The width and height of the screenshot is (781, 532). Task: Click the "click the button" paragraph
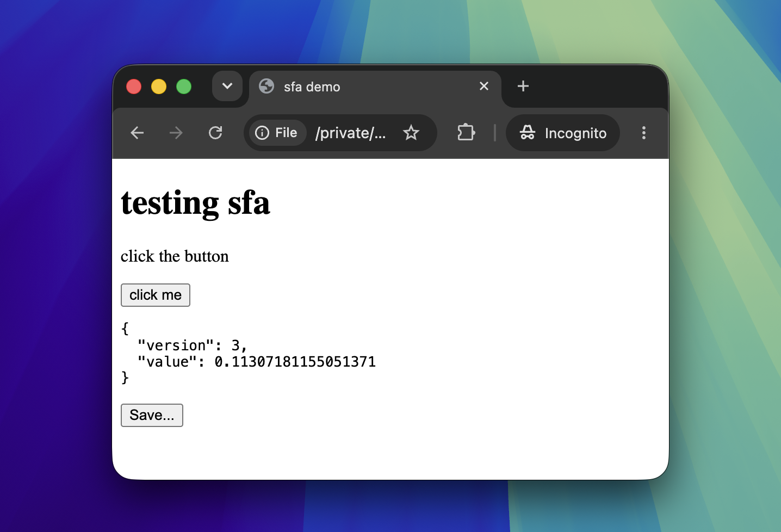click(x=175, y=256)
